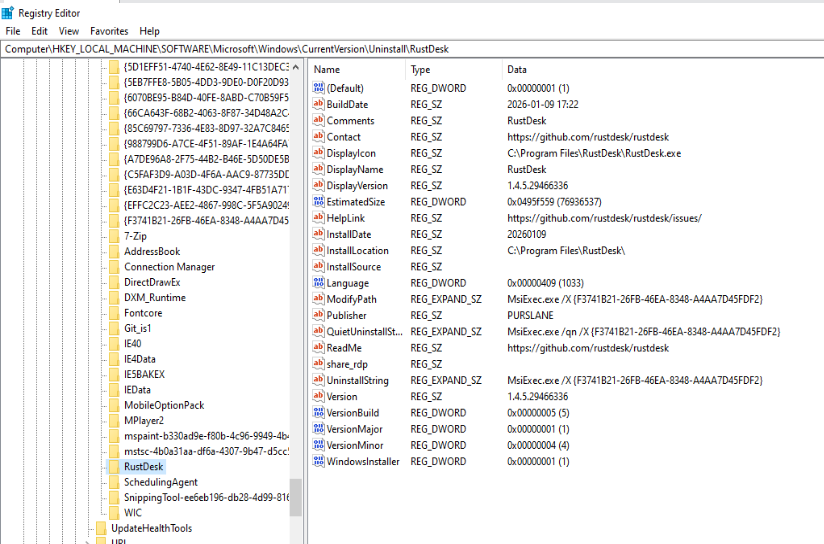The image size is (824, 544).
Task: Click the Publisher string value icon
Action: tap(318, 315)
